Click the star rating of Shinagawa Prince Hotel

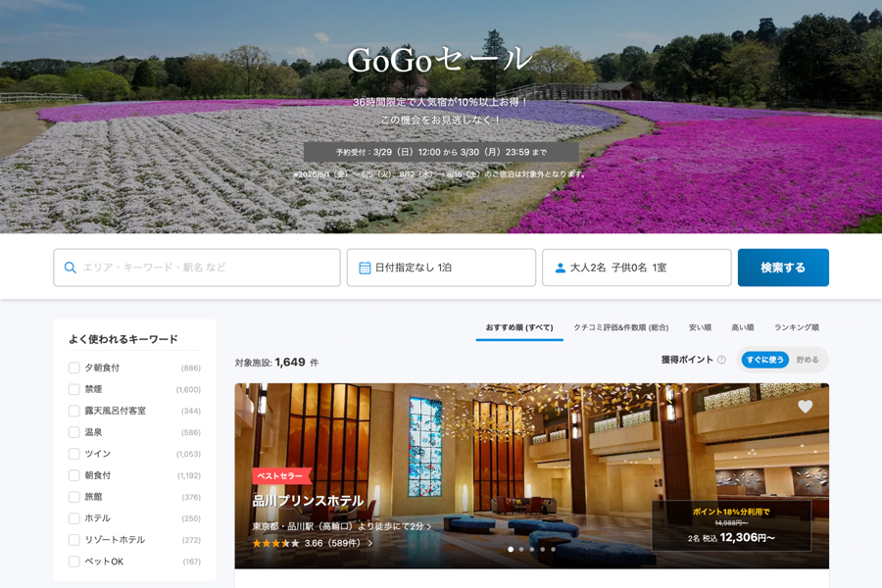tap(275, 543)
